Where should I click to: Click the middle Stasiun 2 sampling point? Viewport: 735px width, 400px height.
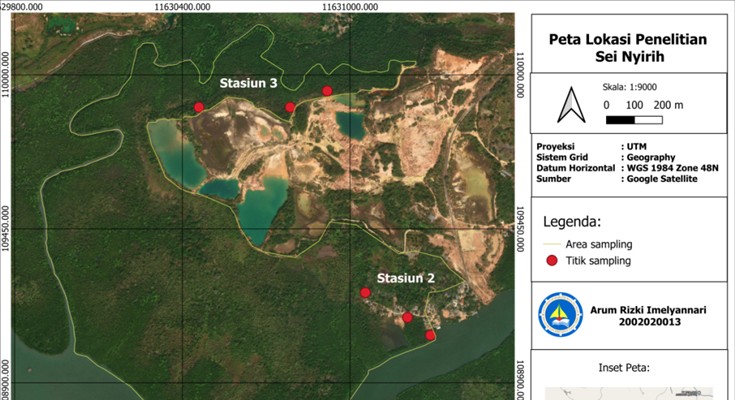click(407, 317)
